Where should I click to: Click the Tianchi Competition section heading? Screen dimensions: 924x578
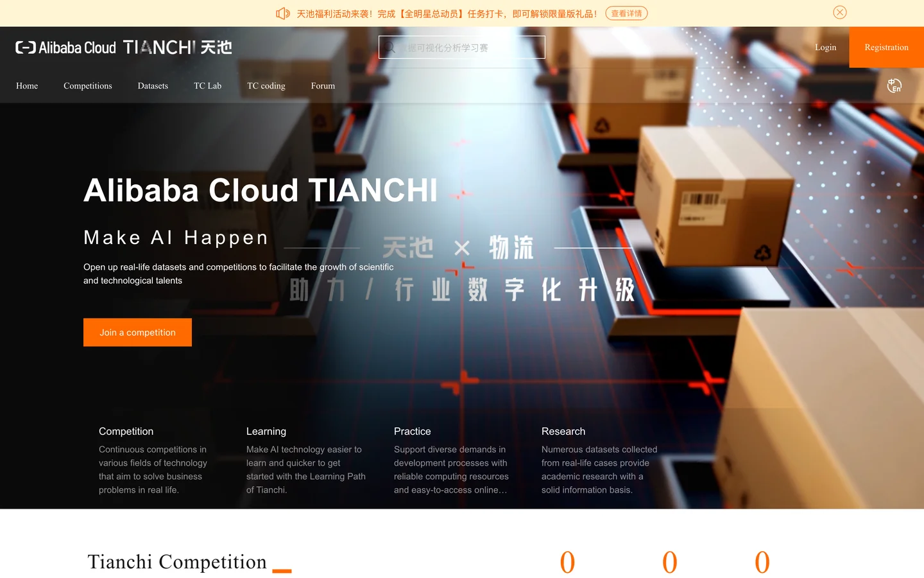[x=177, y=562]
